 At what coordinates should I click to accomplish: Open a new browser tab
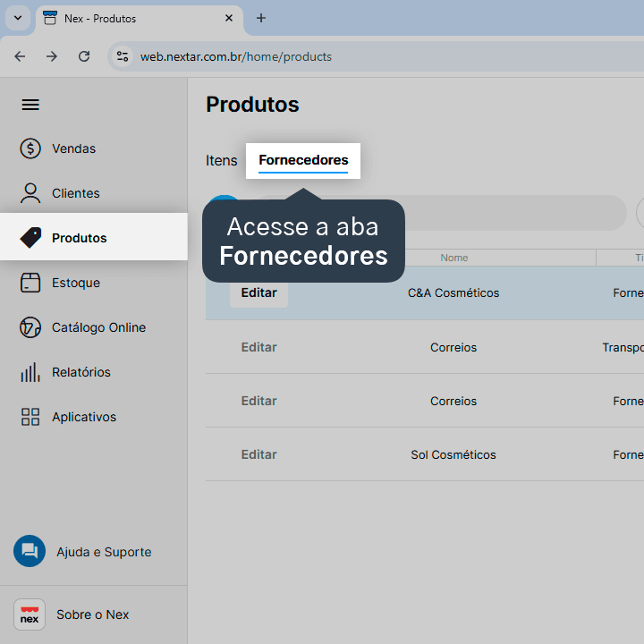[x=261, y=18]
